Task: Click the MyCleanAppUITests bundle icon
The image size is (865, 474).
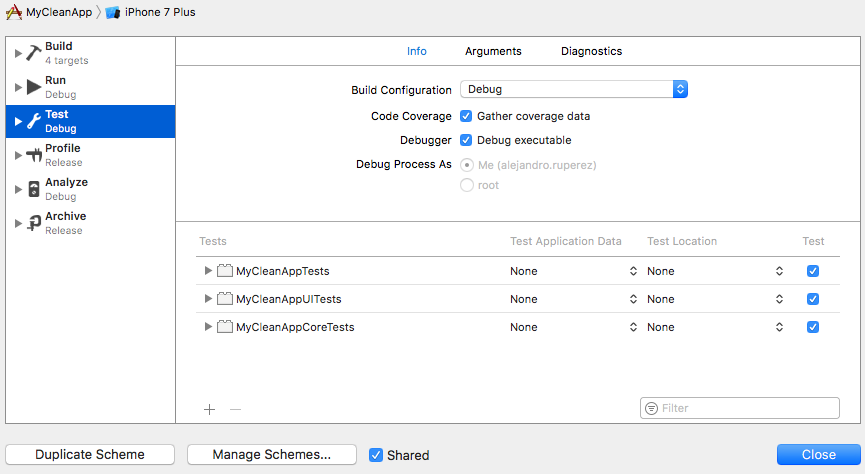Action: click(x=225, y=299)
